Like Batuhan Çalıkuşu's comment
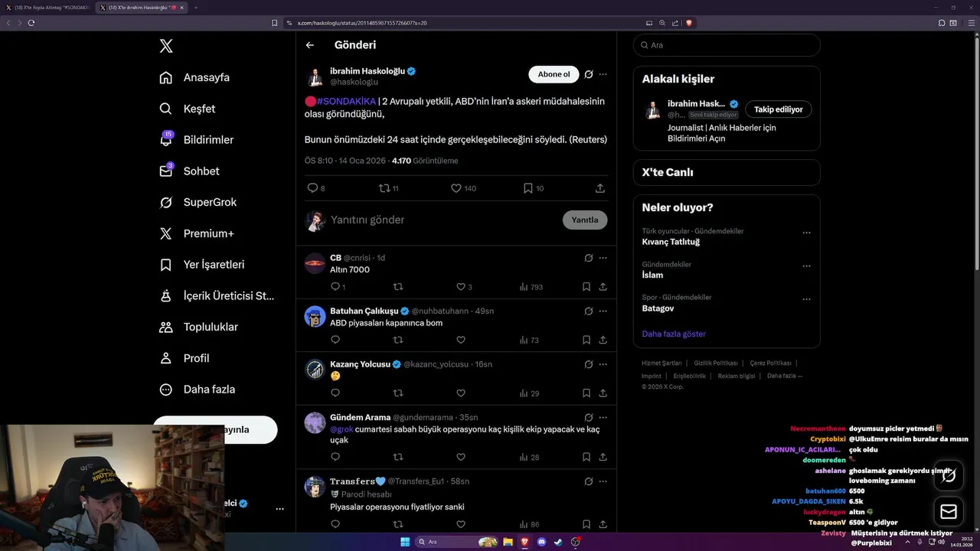The height and width of the screenshot is (551, 980). 461,341
